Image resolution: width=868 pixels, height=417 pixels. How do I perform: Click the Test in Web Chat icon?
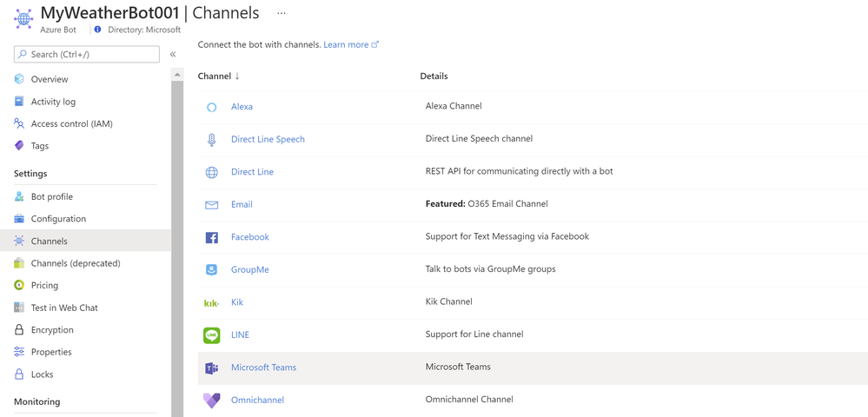[19, 308]
